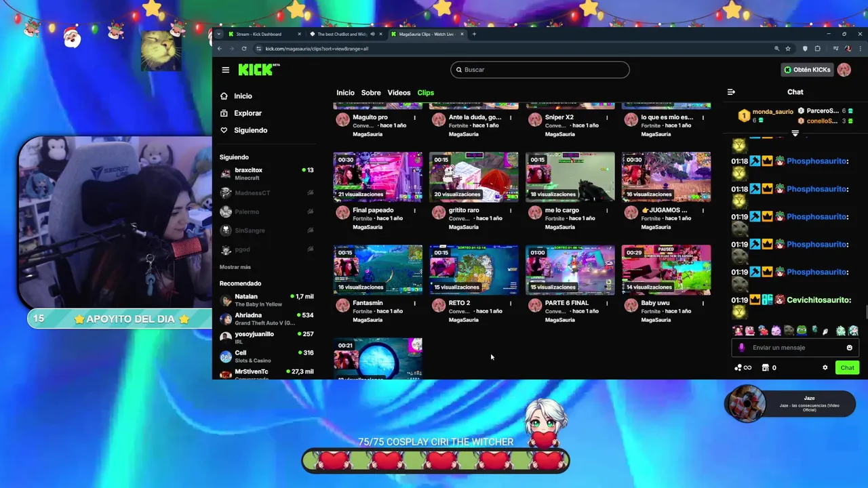Click the green Chat send button
Screen dimensions: 868x488
[x=848, y=368]
